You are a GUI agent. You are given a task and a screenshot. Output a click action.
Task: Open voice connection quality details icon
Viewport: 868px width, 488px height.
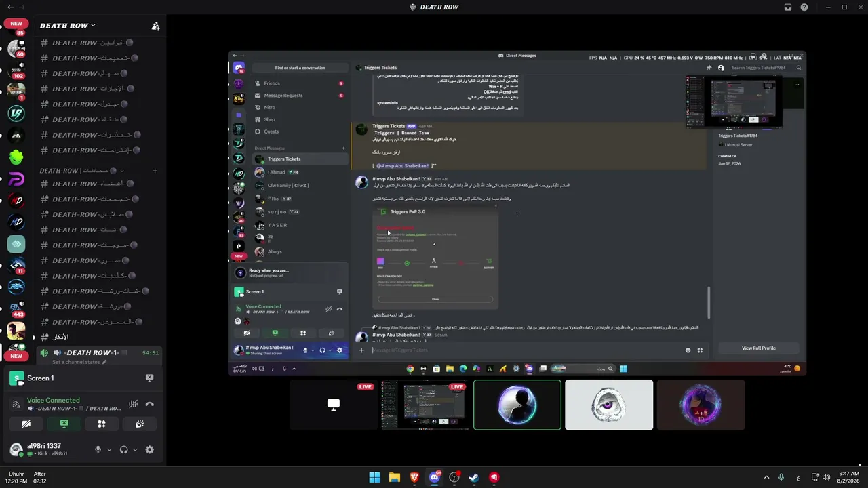16,404
